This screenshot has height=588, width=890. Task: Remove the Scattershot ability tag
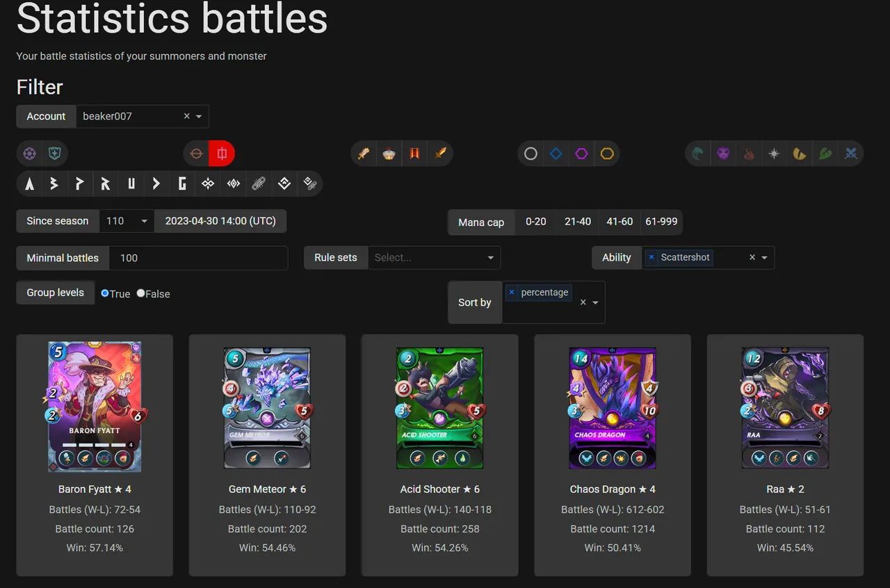point(652,257)
